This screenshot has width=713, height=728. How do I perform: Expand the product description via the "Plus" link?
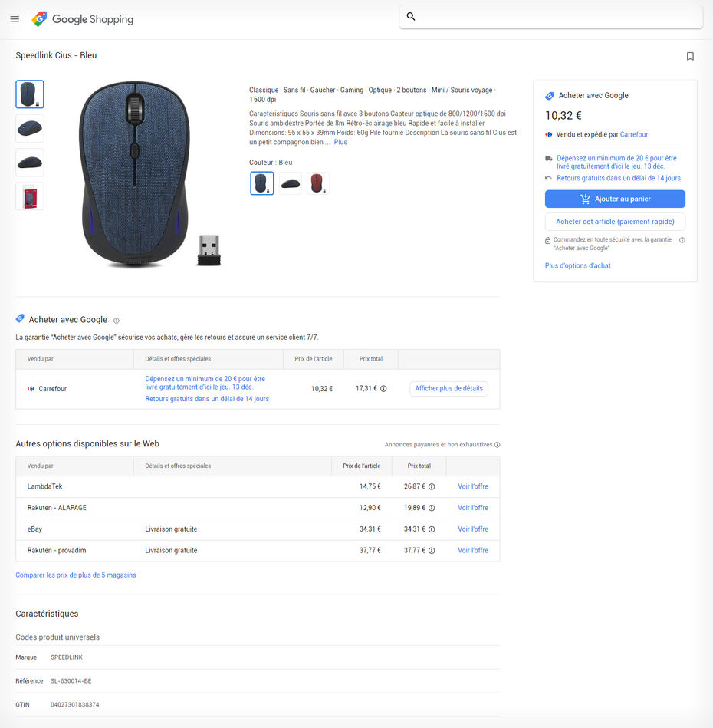(x=340, y=141)
